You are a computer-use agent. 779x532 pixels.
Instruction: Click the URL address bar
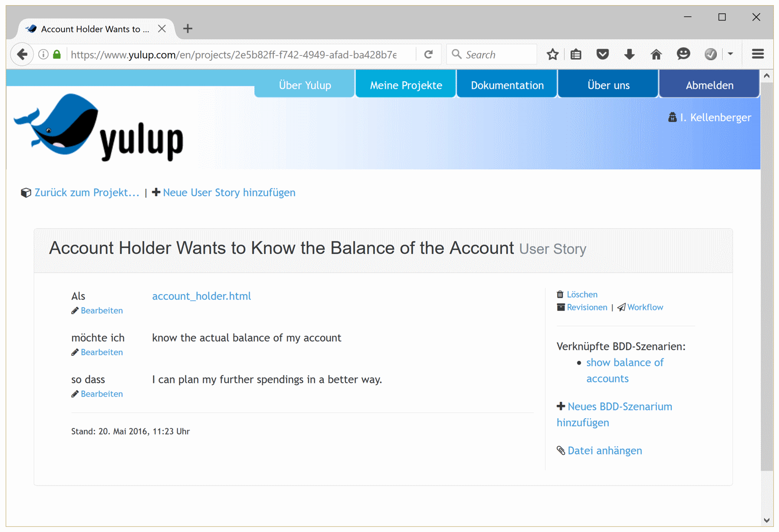pos(234,55)
